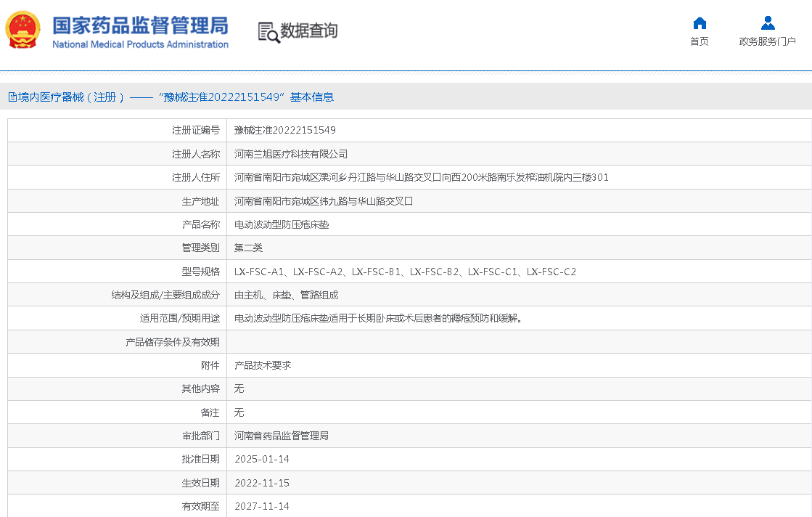The width and height of the screenshot is (812, 517).
Task: Click the expiry date 2027-11-14
Action: pos(261,506)
